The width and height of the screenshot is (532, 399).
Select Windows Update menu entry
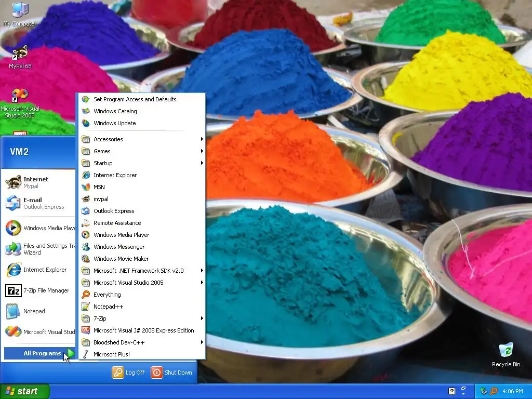coord(142,123)
